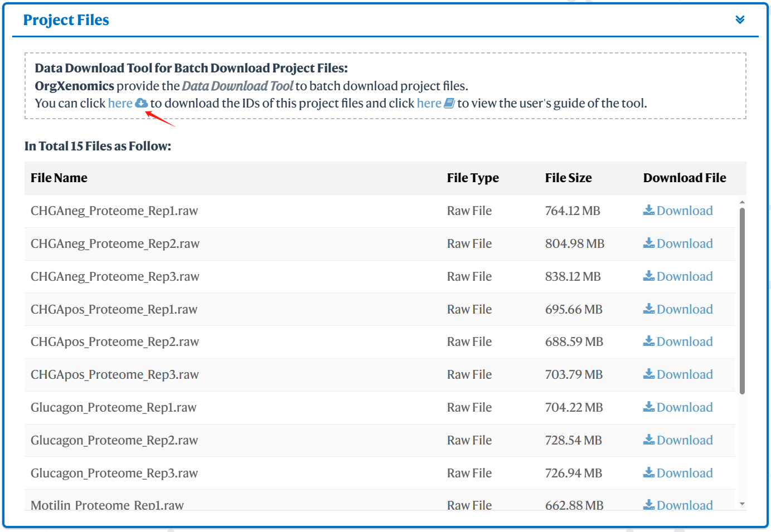Click download icon for Motilin_Proteome_Rep1.raw

649,505
